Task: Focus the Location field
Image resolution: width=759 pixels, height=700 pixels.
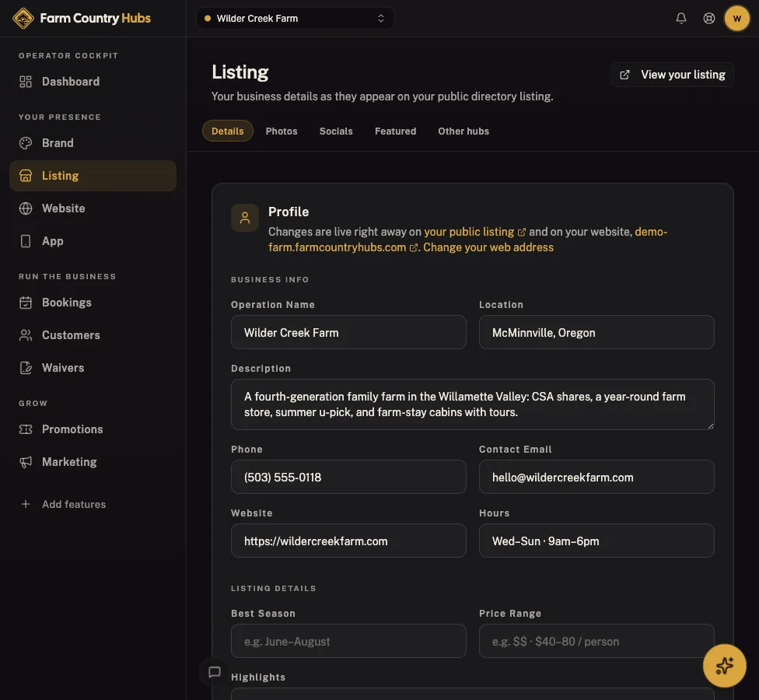Action: (x=596, y=332)
